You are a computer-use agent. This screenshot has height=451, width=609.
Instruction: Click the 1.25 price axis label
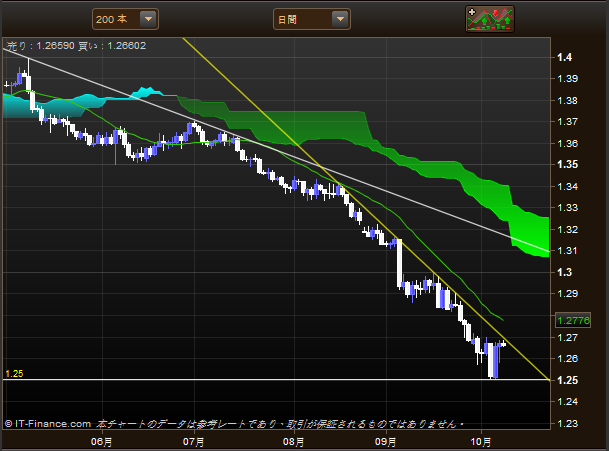coord(567,380)
